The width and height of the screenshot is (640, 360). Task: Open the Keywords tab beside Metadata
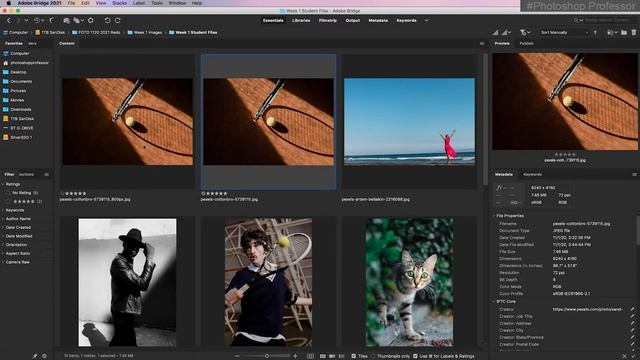point(533,174)
